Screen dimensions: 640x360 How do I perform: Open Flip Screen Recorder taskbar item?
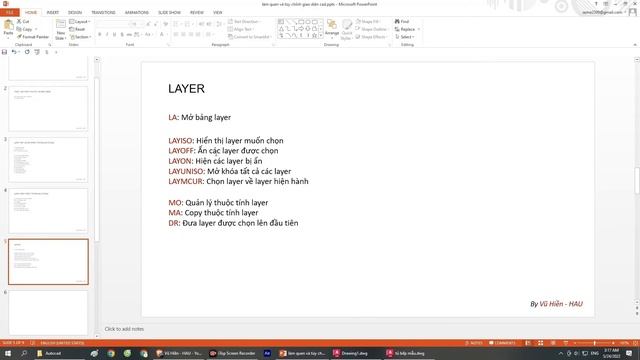(233, 353)
